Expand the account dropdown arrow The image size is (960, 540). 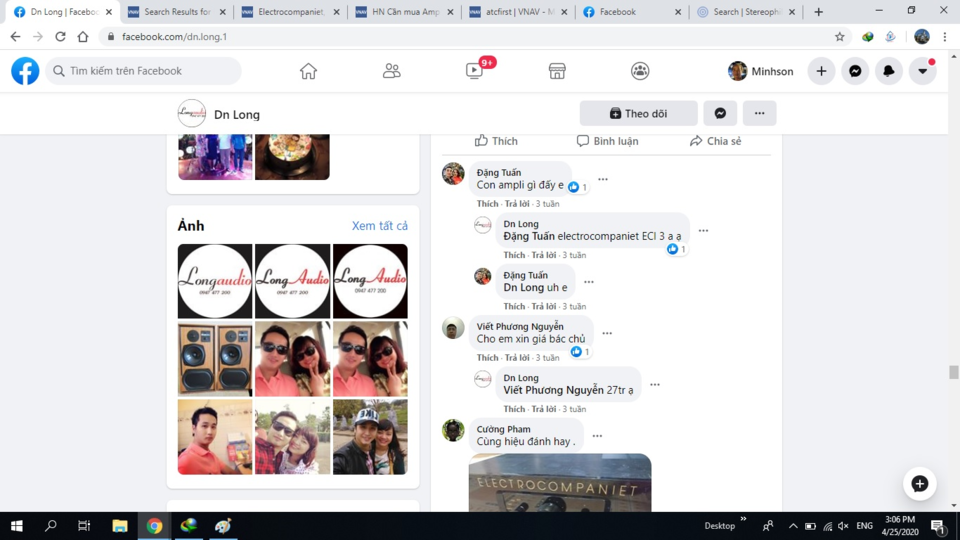pyautogui.click(x=922, y=71)
